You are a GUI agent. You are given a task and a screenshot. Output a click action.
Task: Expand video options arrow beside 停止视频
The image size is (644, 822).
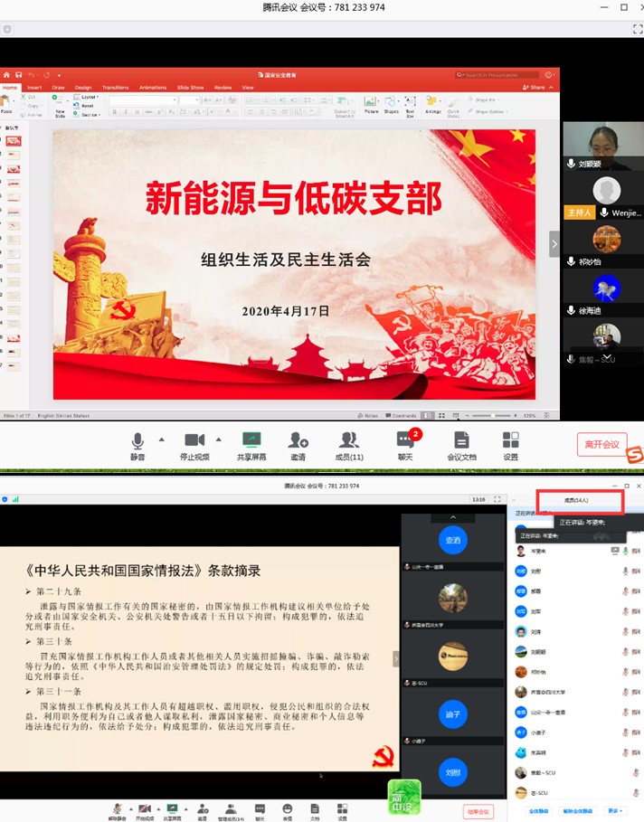[x=218, y=439]
